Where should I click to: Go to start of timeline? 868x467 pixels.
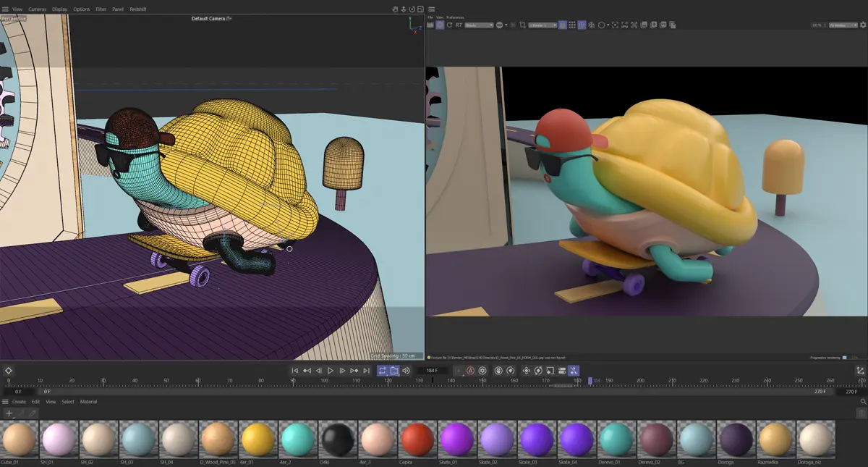click(295, 371)
